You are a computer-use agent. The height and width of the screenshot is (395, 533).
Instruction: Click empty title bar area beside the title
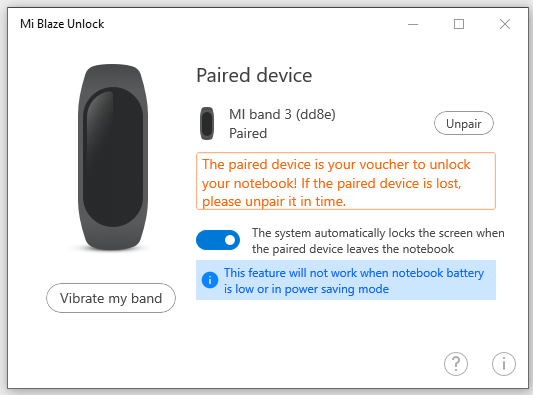click(x=252, y=24)
